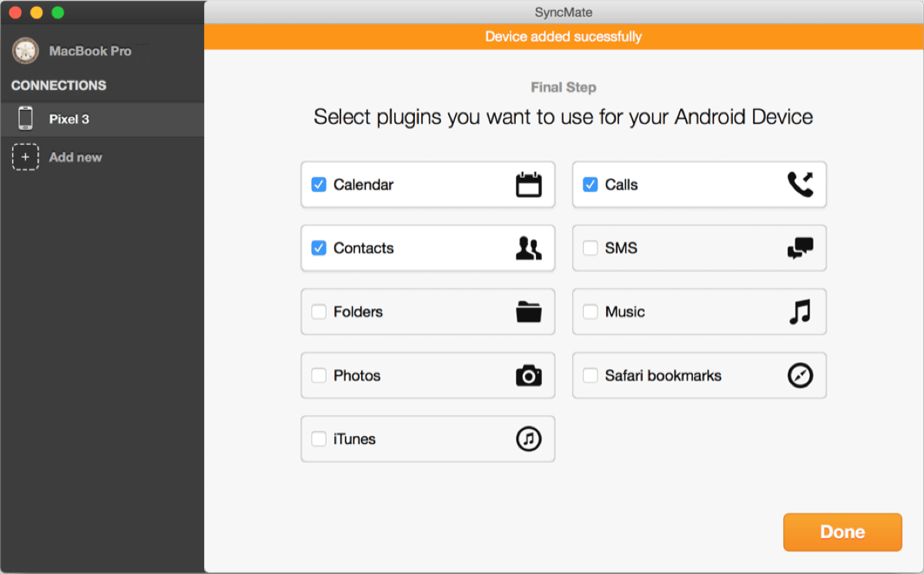Enable the Safari bookmarks checkbox

click(x=591, y=376)
